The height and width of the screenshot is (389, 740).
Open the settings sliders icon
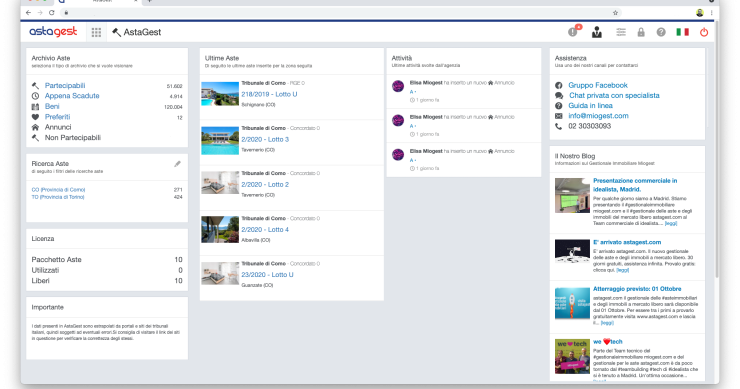pyautogui.click(x=621, y=32)
